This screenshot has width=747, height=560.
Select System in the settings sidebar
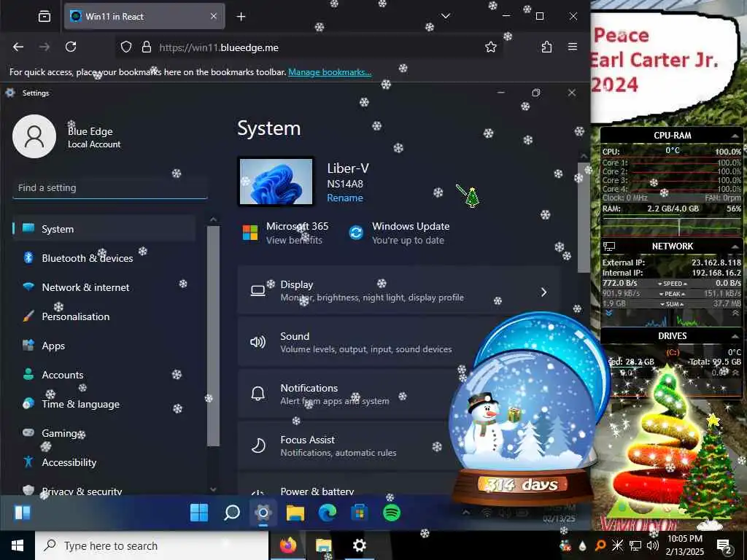104,228
